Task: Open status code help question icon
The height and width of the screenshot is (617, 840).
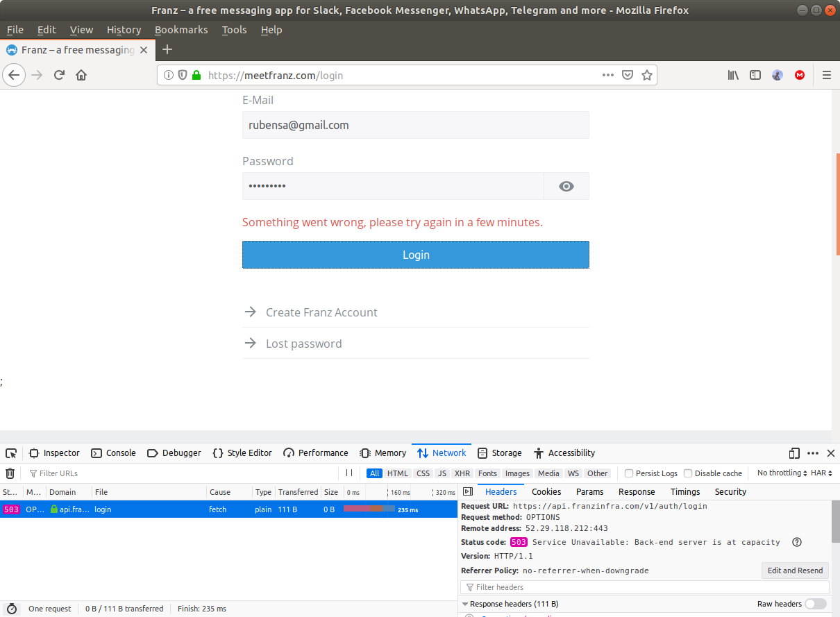Action: pos(797,542)
